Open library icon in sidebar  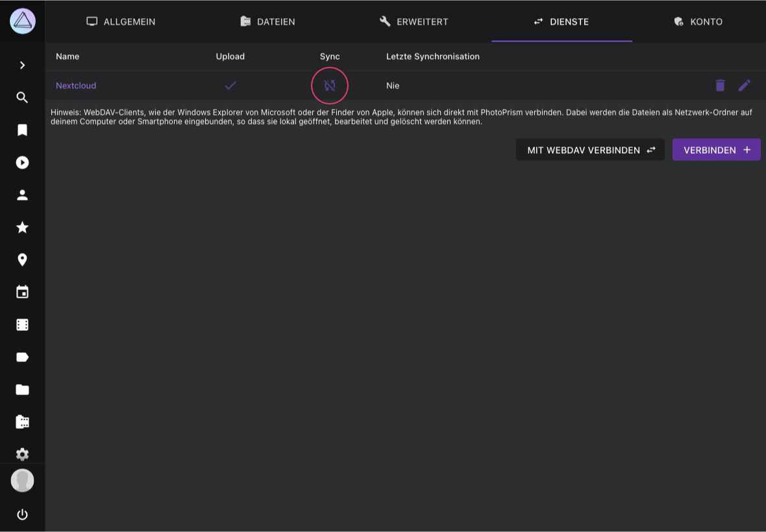23,422
